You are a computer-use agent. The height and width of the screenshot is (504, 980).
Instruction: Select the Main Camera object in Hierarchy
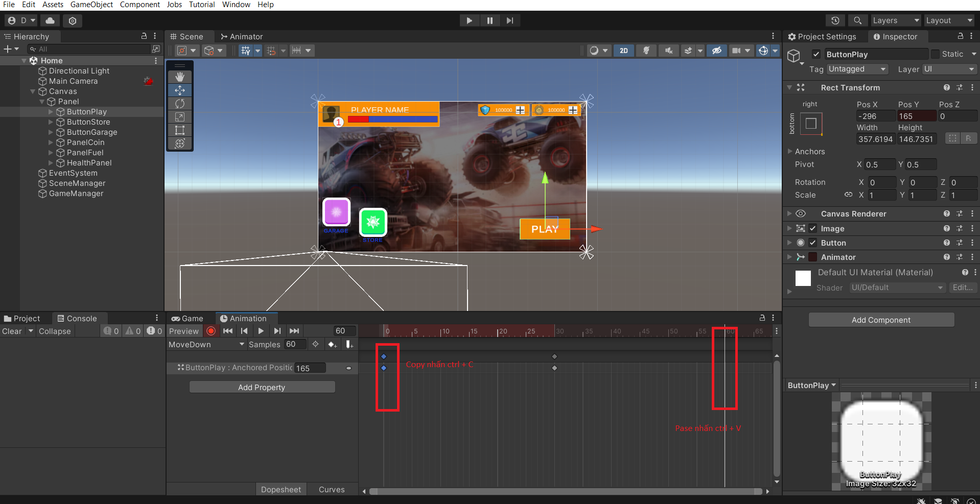(73, 81)
